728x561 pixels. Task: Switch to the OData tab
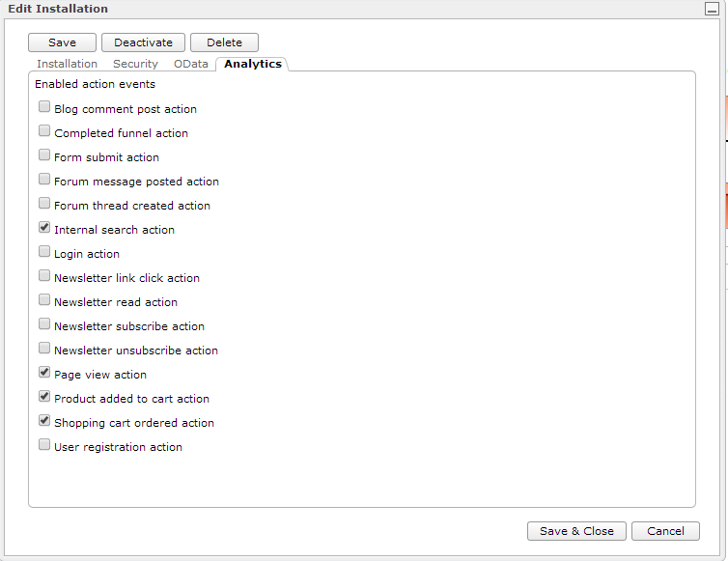(x=190, y=64)
